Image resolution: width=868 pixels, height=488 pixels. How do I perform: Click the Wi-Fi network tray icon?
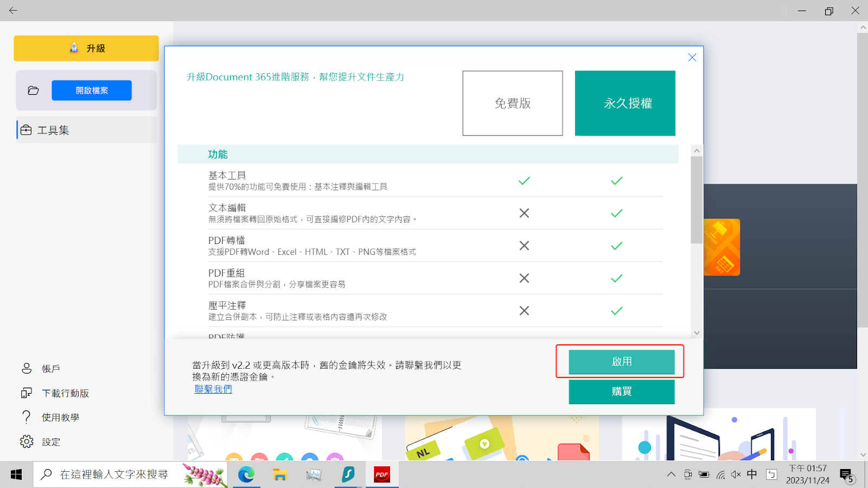point(720,474)
